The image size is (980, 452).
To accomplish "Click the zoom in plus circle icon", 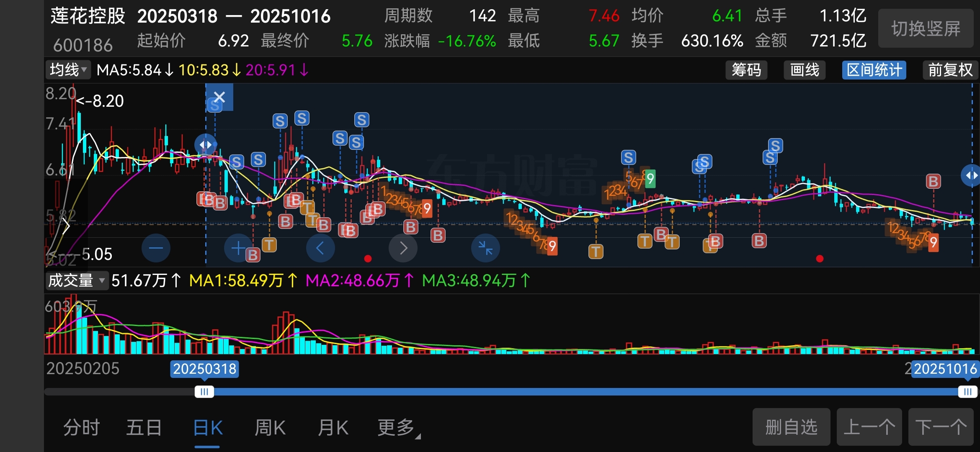I will coord(238,248).
